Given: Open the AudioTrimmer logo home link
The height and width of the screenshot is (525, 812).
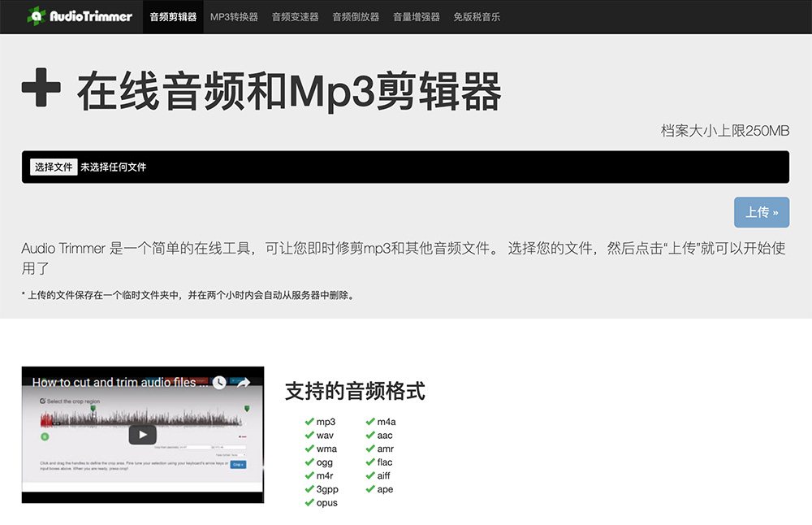Looking at the screenshot, I should click(x=80, y=16).
